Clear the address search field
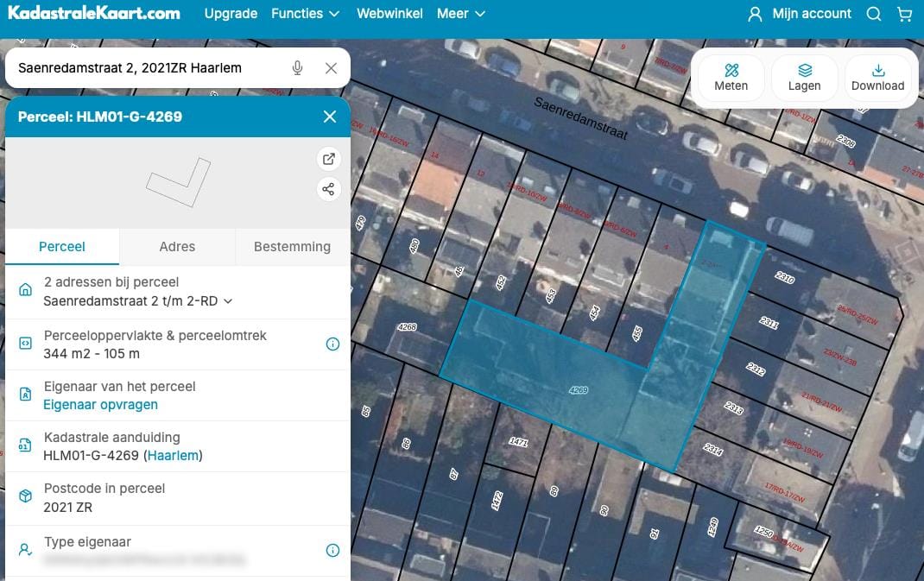Screen dimensions: 924x581 point(331,68)
